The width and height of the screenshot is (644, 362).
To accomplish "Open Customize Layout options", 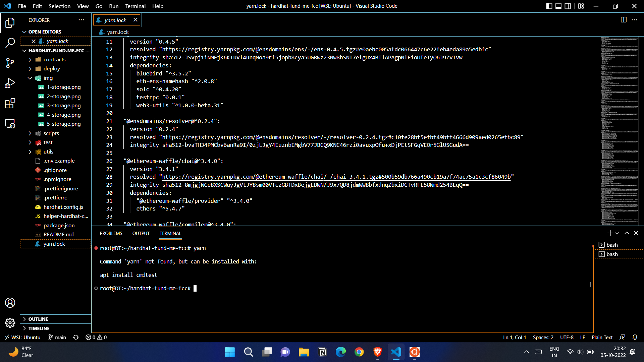I will coord(581,6).
